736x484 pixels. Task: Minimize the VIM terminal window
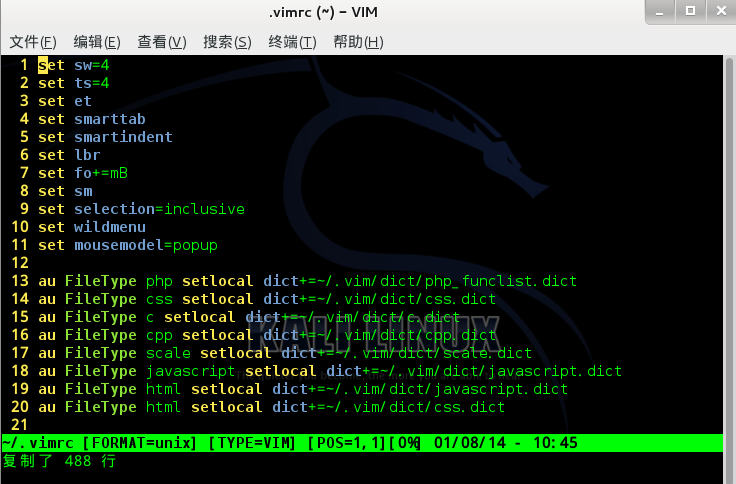click(x=659, y=12)
